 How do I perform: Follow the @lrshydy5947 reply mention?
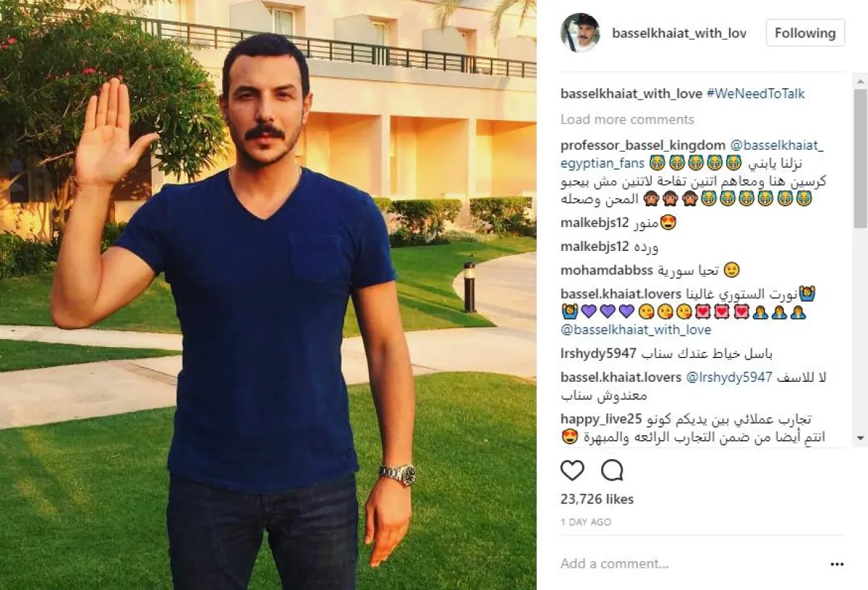(x=728, y=377)
